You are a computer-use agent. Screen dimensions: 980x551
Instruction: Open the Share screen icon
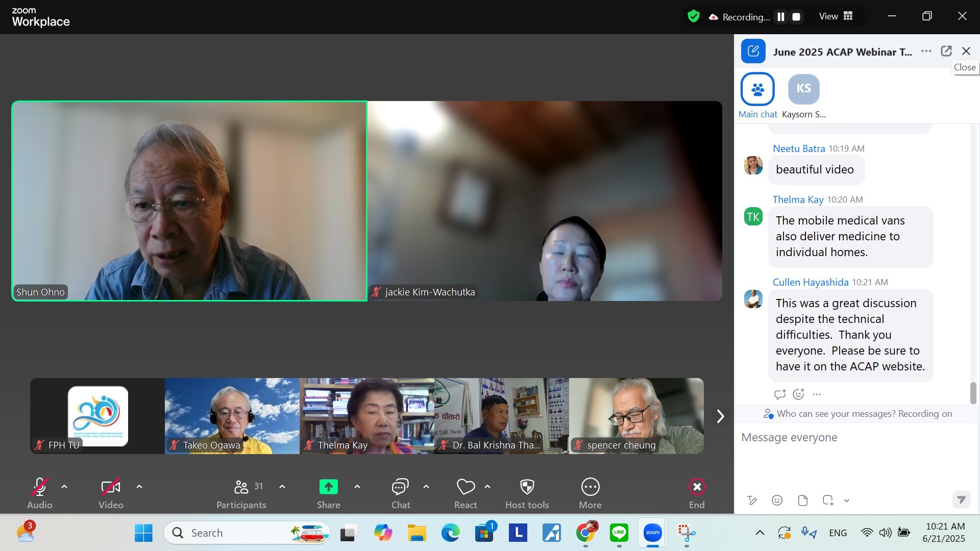coord(328,488)
